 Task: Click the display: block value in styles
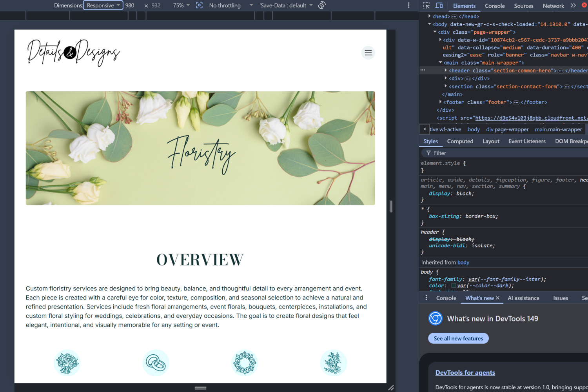click(x=465, y=193)
